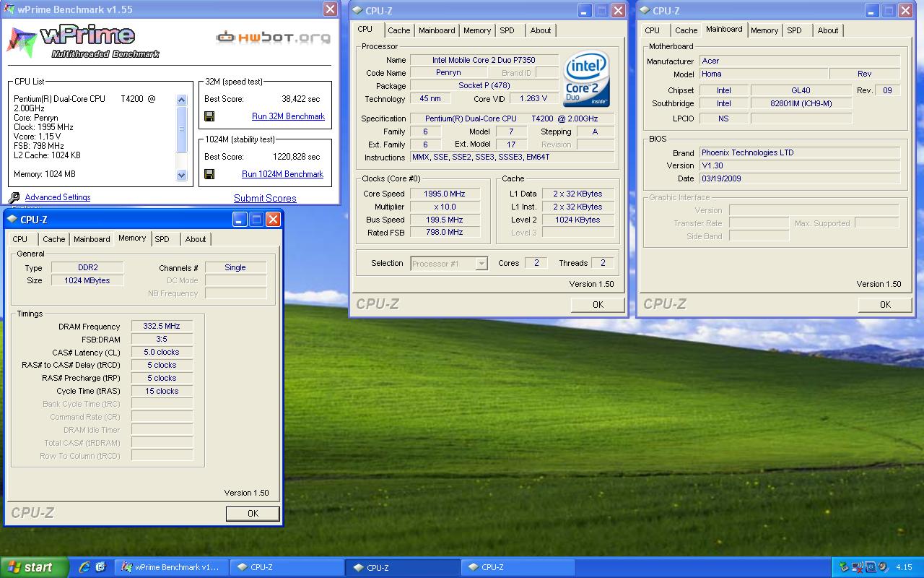
Task: Click the floppy save icon beside Run 1024M Benchmark
Action: 209,174
